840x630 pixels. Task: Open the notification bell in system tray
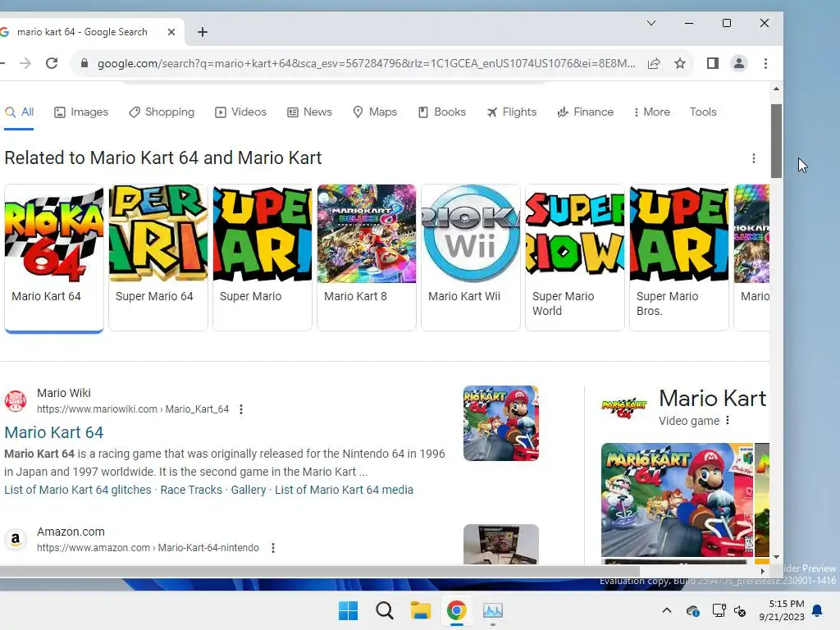(818, 610)
